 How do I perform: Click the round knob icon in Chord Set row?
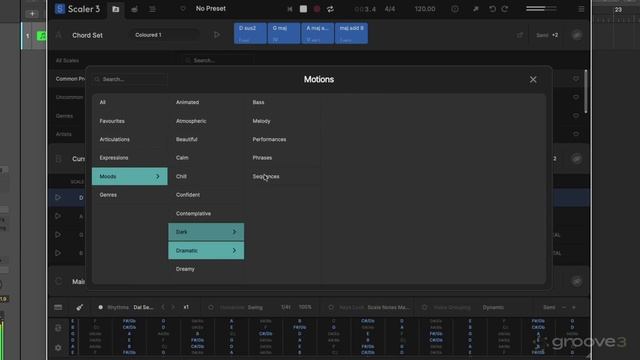coord(576,35)
